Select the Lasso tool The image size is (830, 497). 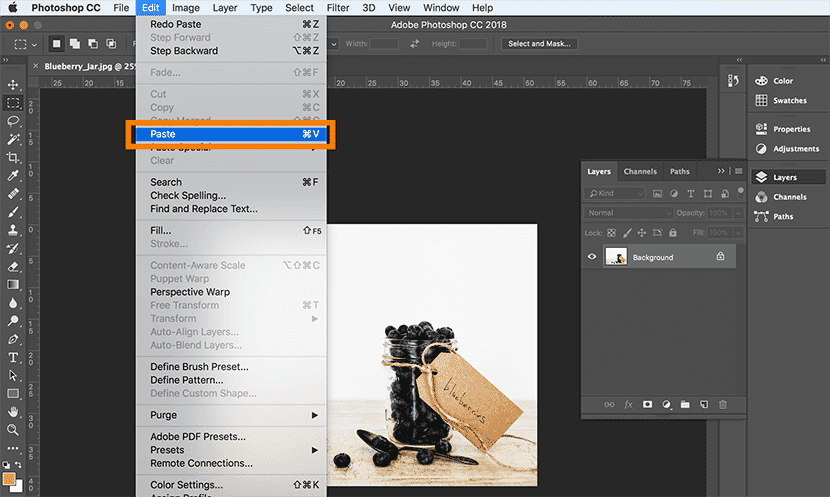[x=14, y=121]
